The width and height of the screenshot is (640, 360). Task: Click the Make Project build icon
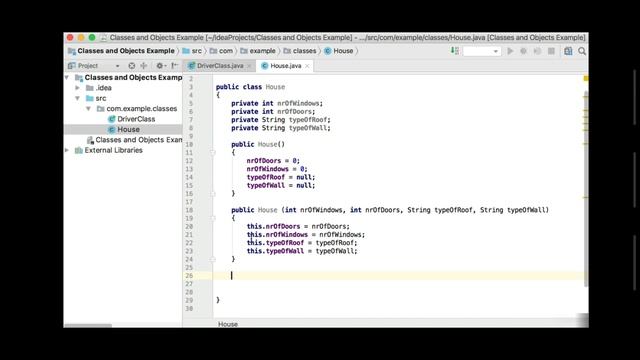click(x=454, y=51)
